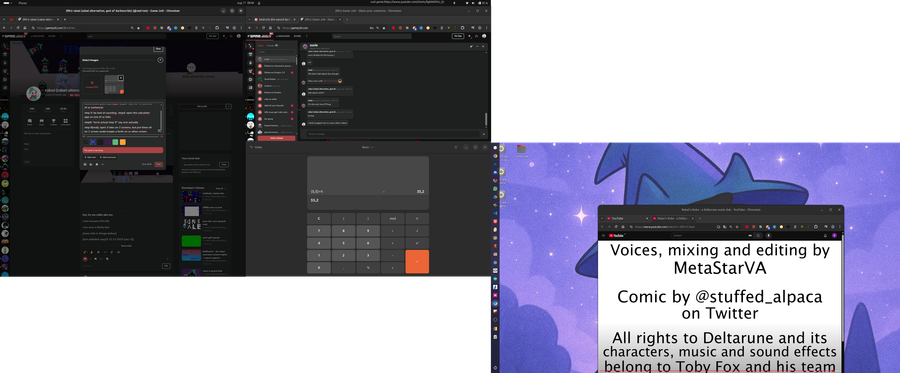Image resolution: width=900 pixels, height=373 pixels.
Task: Select the orange background color swatch
Action: coord(123,142)
